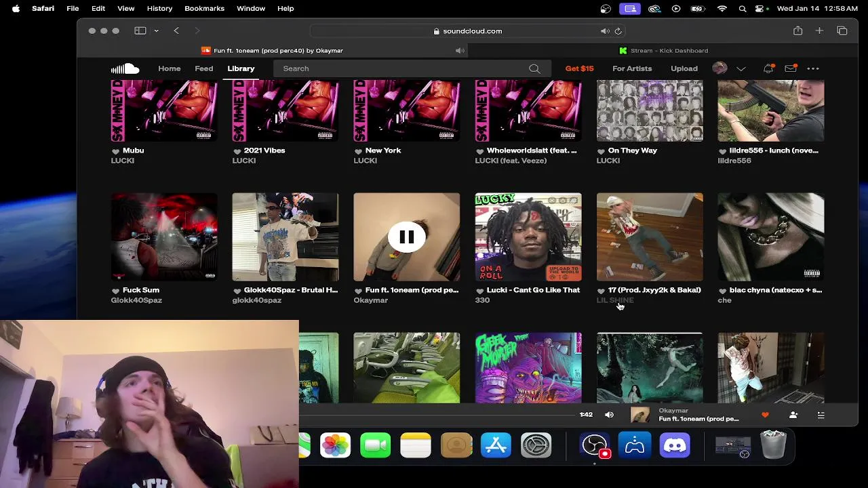This screenshot has height=488, width=868.
Task: Open the notifications bell
Action: point(768,68)
